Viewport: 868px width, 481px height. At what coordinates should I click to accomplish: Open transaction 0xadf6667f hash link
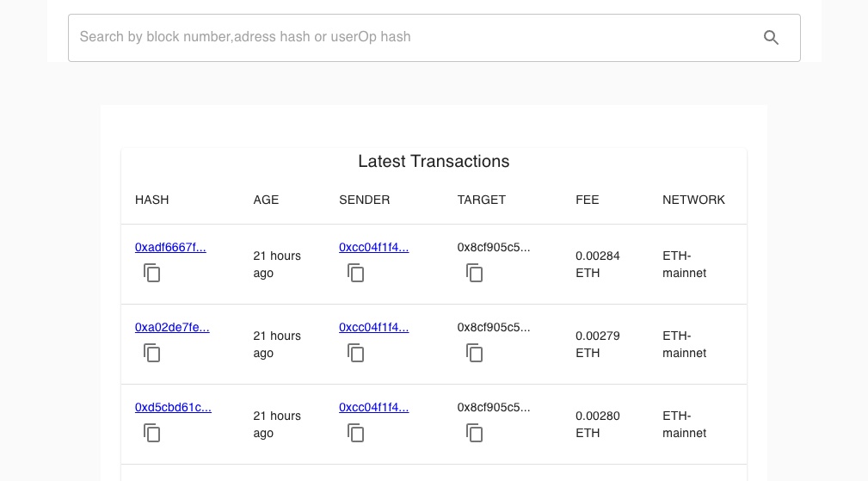point(170,248)
